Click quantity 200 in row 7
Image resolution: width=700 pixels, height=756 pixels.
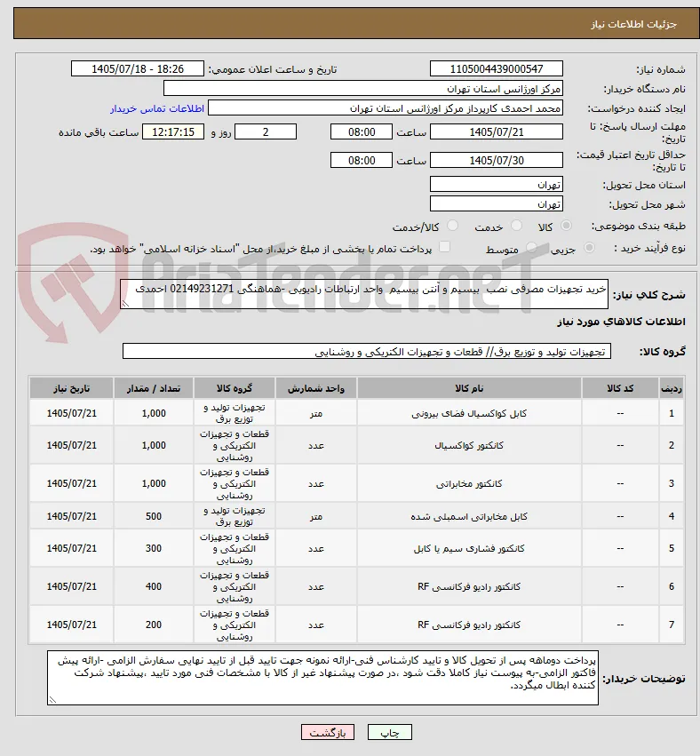coord(154,625)
